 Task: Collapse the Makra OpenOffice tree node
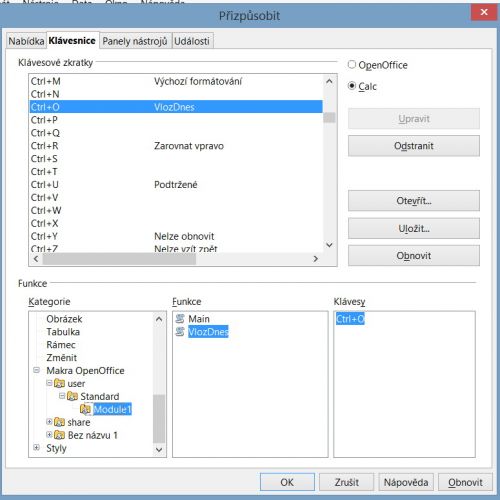37,370
